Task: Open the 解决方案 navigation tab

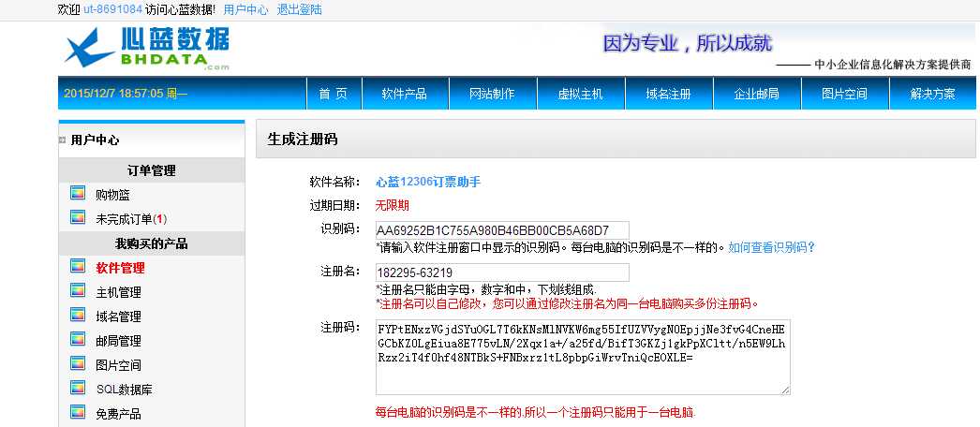Action: pos(932,94)
